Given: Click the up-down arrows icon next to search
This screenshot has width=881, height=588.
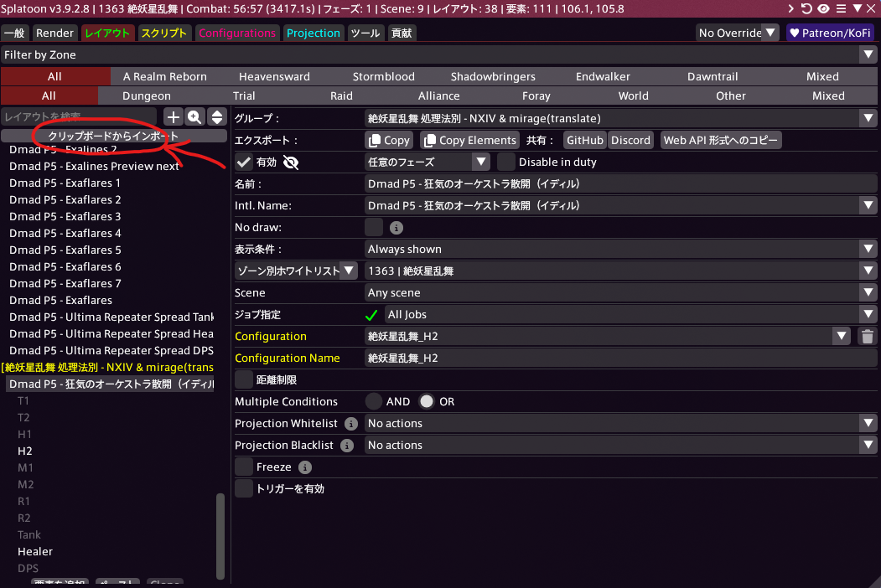Looking at the screenshot, I should [217, 116].
